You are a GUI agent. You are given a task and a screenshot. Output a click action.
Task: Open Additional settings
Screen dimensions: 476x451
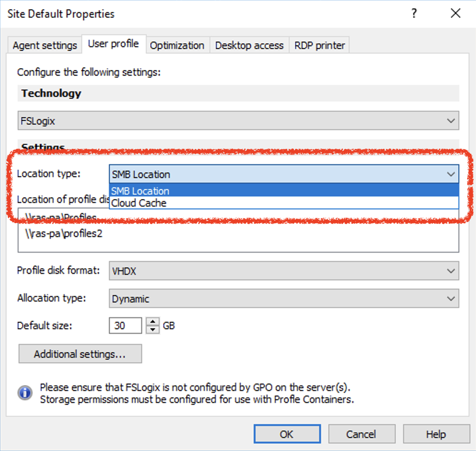(x=80, y=354)
